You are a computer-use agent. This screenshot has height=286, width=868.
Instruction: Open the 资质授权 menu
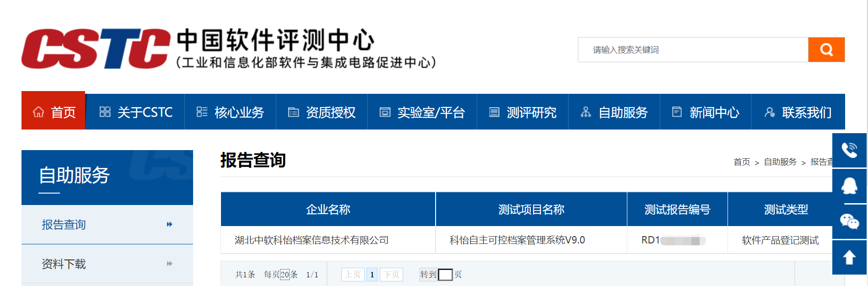[322, 112]
